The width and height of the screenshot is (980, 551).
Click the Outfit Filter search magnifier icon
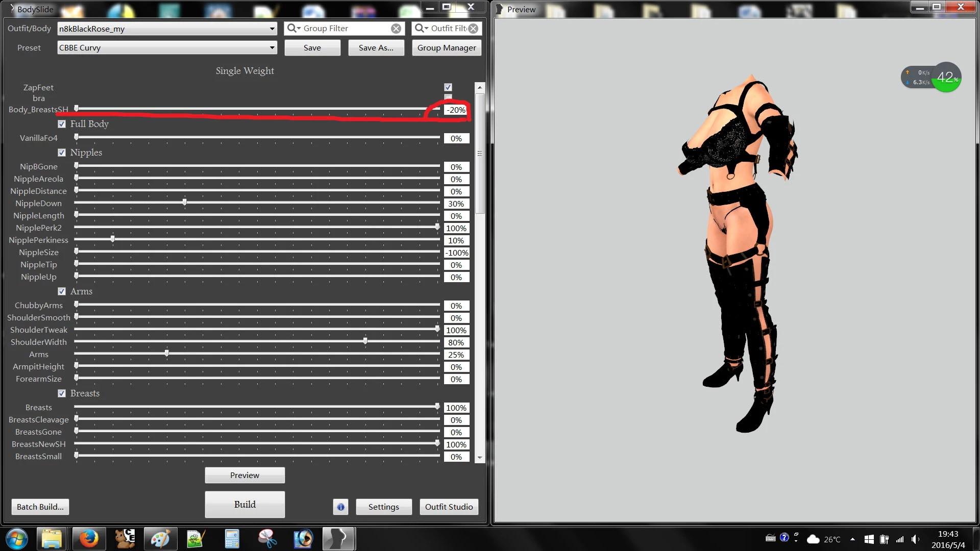click(421, 29)
